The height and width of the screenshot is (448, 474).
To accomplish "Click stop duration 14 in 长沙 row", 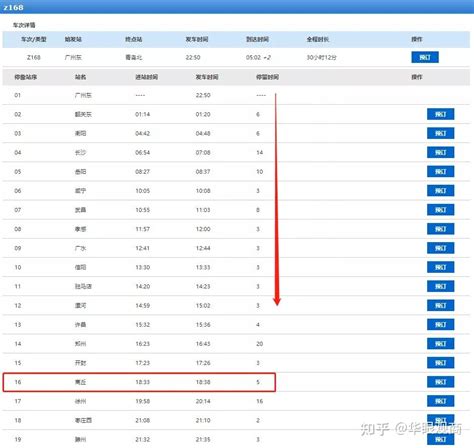I will coord(260,153).
